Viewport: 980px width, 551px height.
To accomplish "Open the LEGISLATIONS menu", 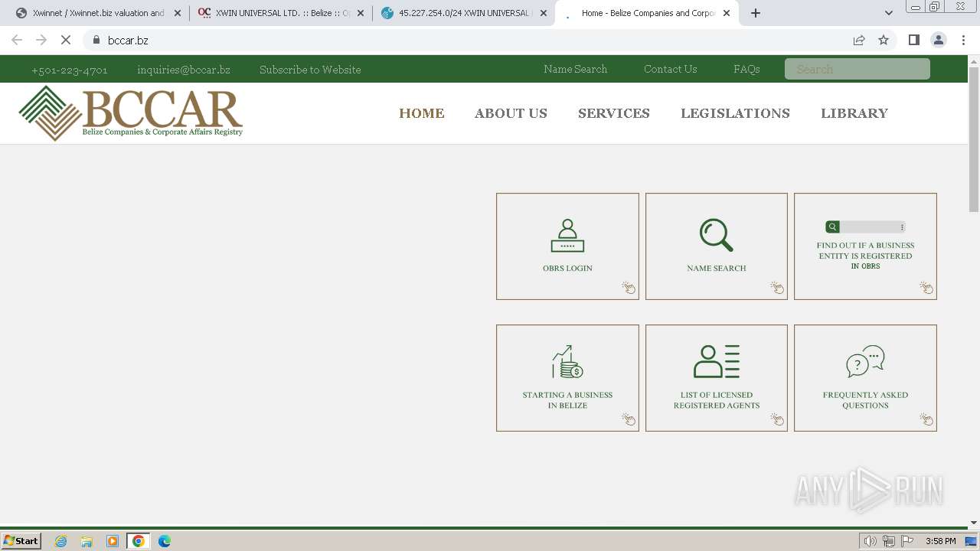I will [735, 113].
